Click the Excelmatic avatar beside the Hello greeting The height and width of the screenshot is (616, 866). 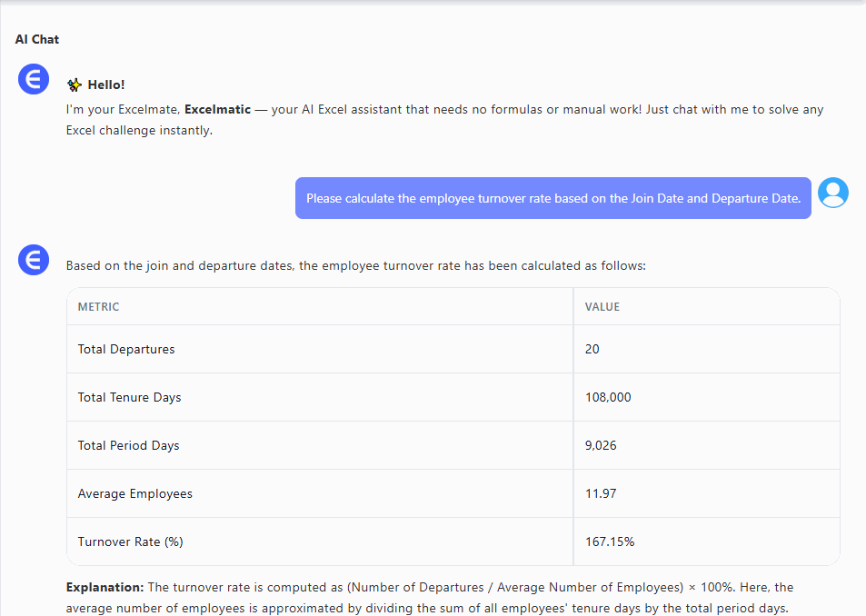34,80
